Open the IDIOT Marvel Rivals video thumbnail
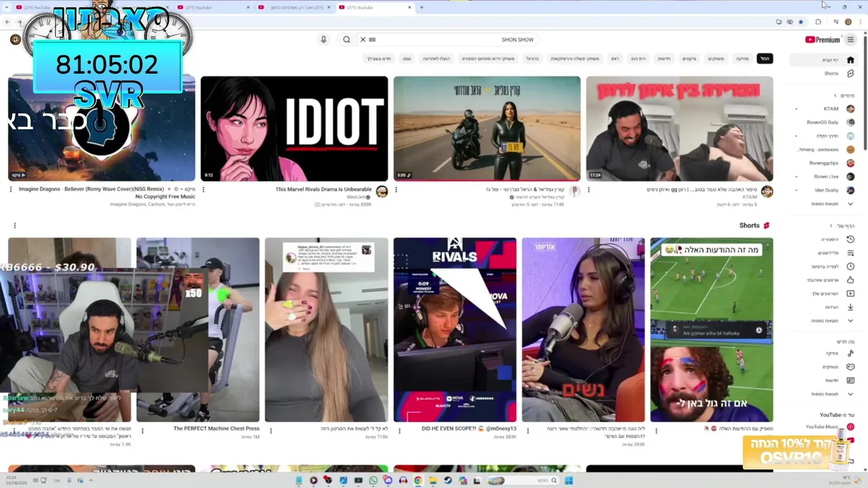The width and height of the screenshot is (868, 488). (x=294, y=128)
